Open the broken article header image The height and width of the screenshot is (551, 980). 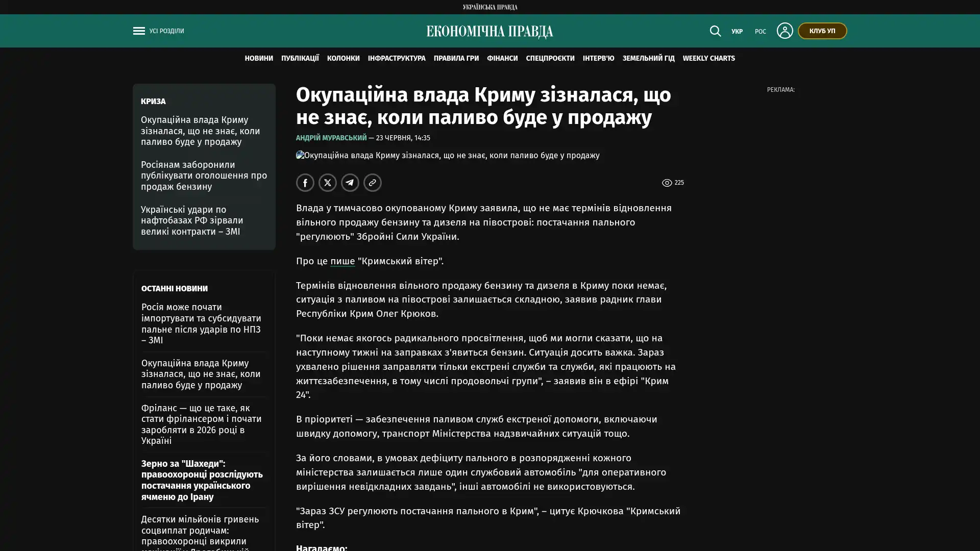point(448,155)
